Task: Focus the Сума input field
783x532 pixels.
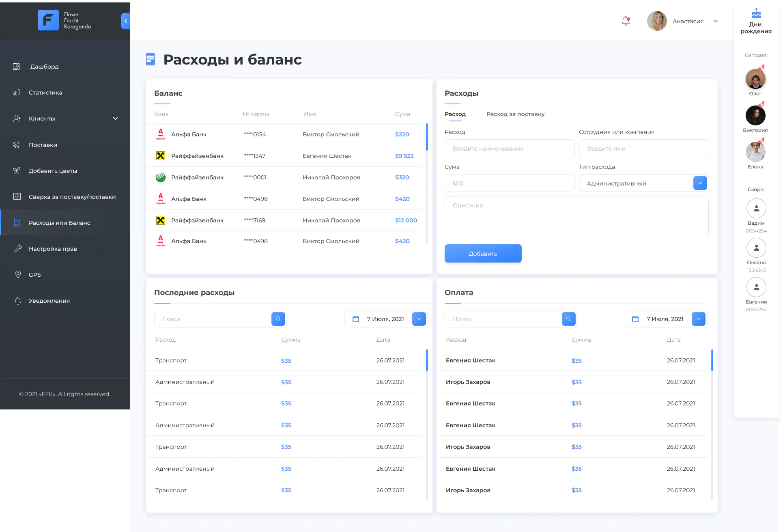Action: tap(510, 183)
